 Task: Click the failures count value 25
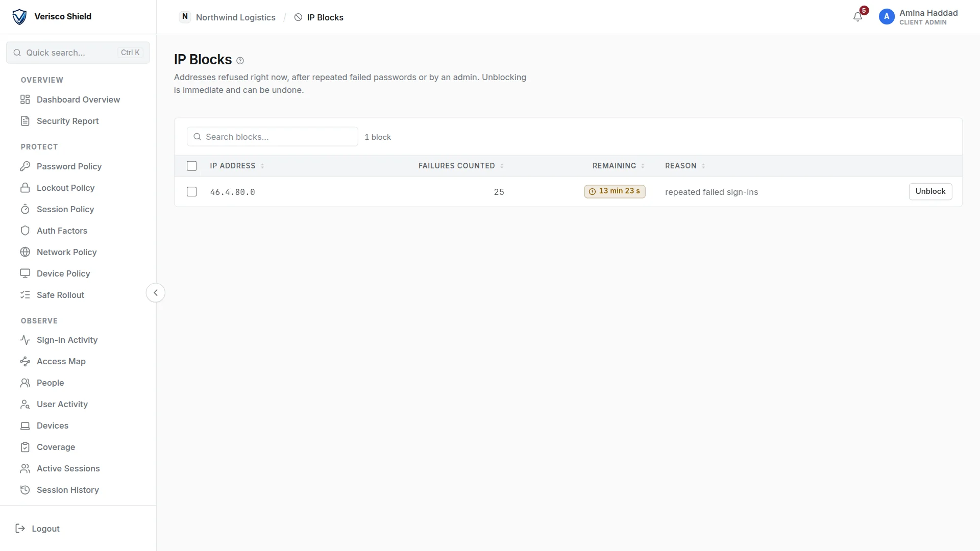coord(499,192)
